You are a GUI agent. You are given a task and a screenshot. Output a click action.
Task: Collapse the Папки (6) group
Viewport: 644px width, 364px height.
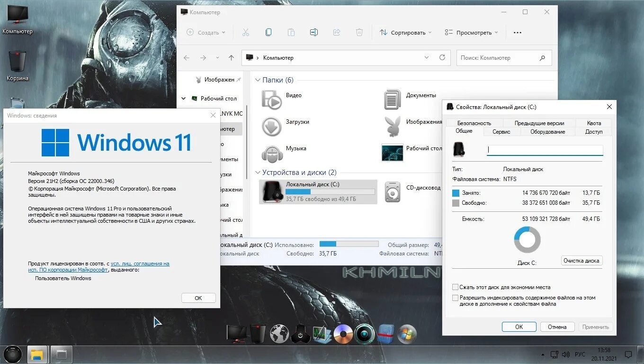(x=258, y=80)
